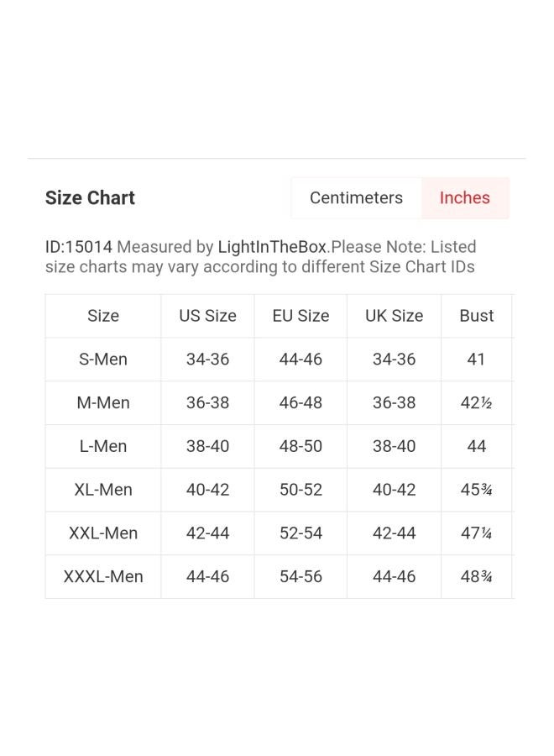Click the S-Men size row
This screenshot has height=756, width=554.
coord(280,360)
